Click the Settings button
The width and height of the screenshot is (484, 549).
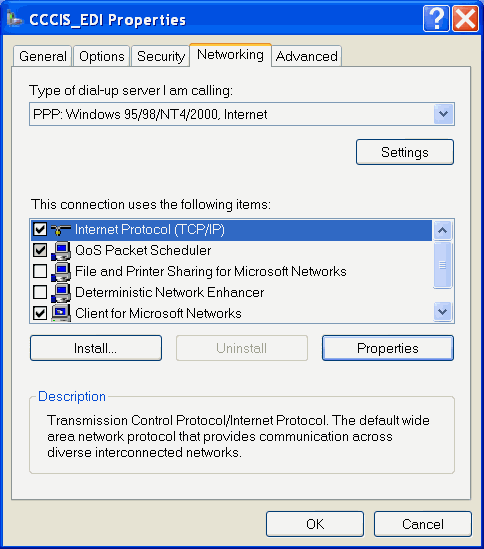point(405,152)
